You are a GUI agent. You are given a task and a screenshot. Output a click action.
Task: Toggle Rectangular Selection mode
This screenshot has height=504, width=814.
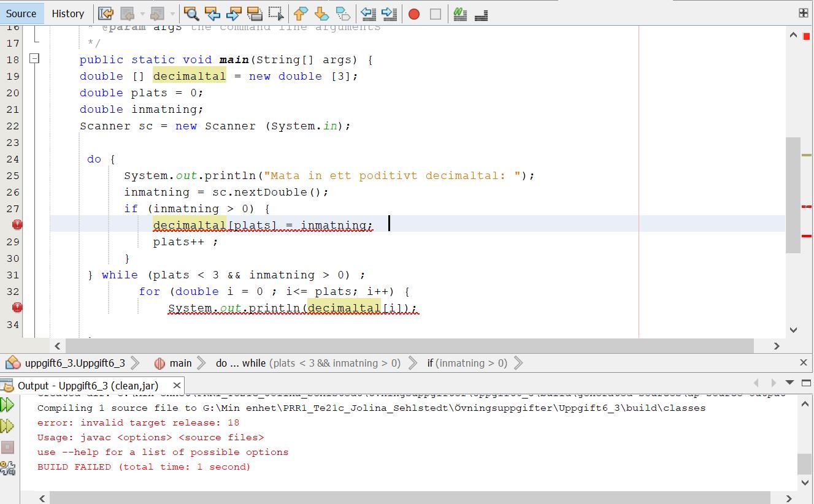pyautogui.click(x=276, y=13)
